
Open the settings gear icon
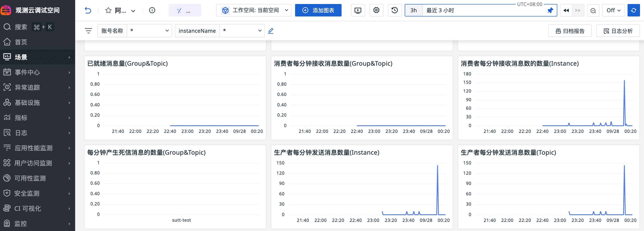(376, 10)
